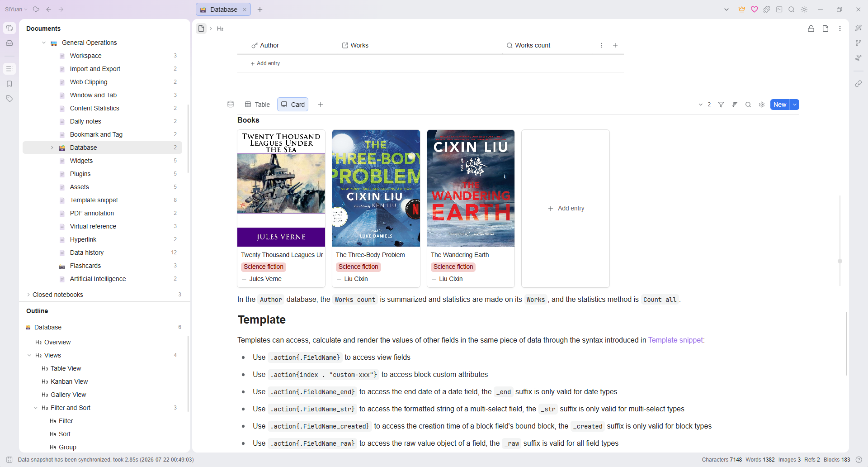Image resolution: width=868 pixels, height=467 pixels.
Task: Click the pink heart sponsor icon
Action: 754,9
